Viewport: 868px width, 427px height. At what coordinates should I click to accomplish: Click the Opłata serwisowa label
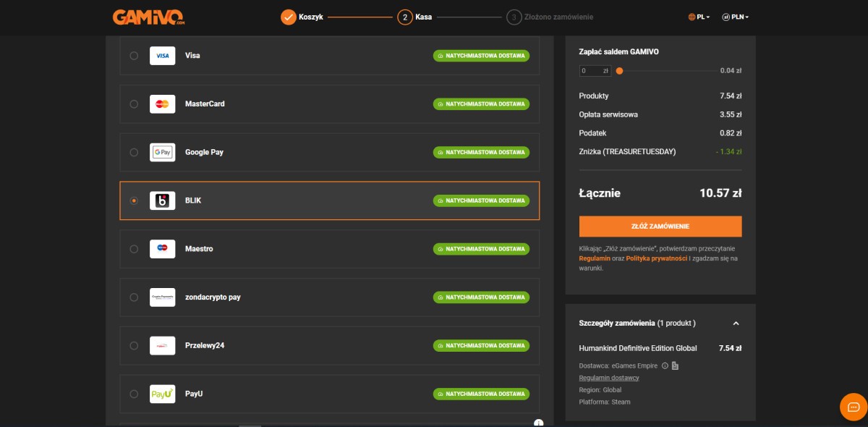(608, 114)
